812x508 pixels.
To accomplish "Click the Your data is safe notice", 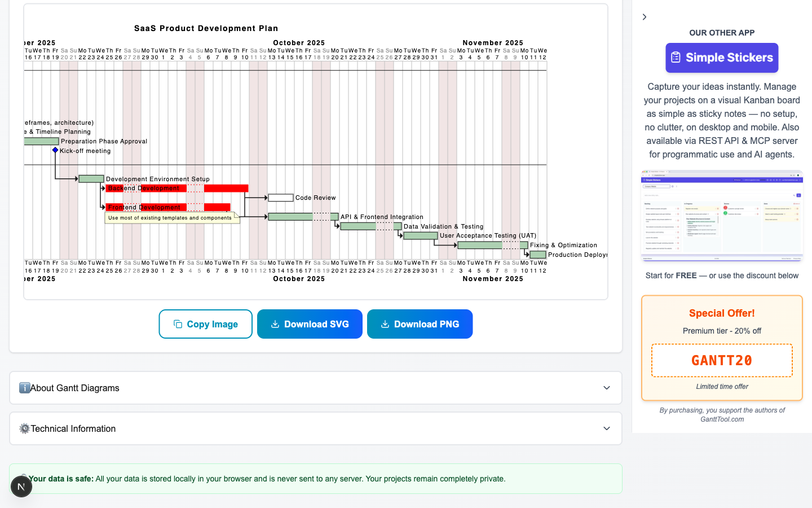I will (x=316, y=479).
